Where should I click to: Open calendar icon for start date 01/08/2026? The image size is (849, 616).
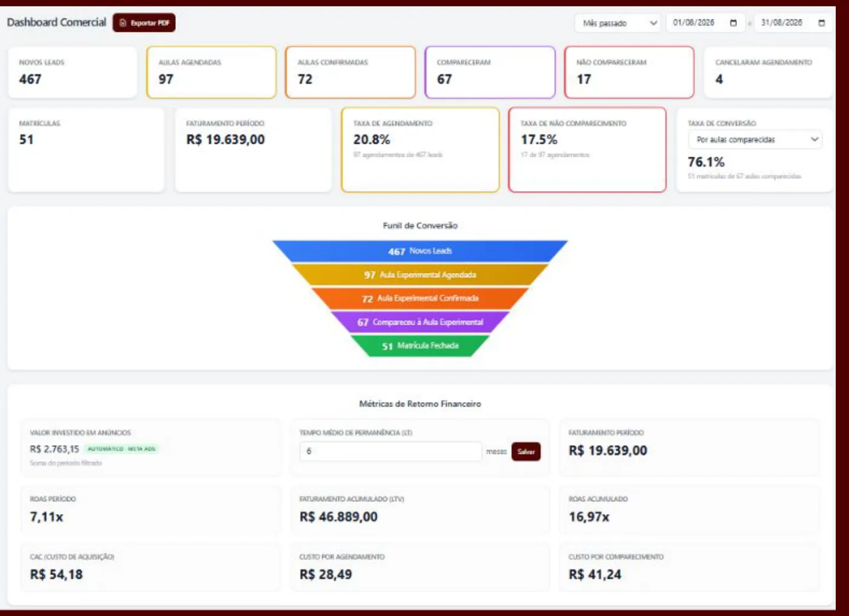point(733,23)
